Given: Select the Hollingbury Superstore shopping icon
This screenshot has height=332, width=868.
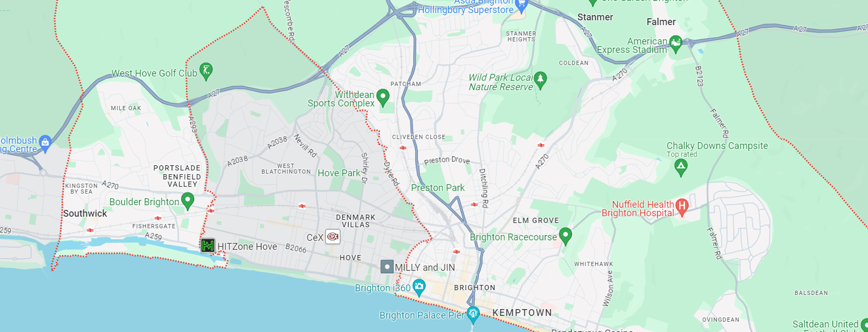Looking at the screenshot, I should 522,6.
